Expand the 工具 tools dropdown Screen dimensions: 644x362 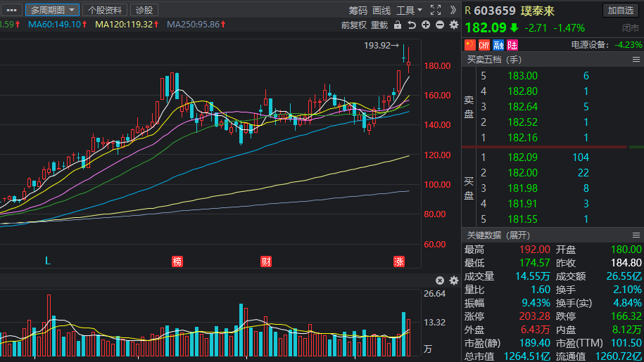coord(408,10)
